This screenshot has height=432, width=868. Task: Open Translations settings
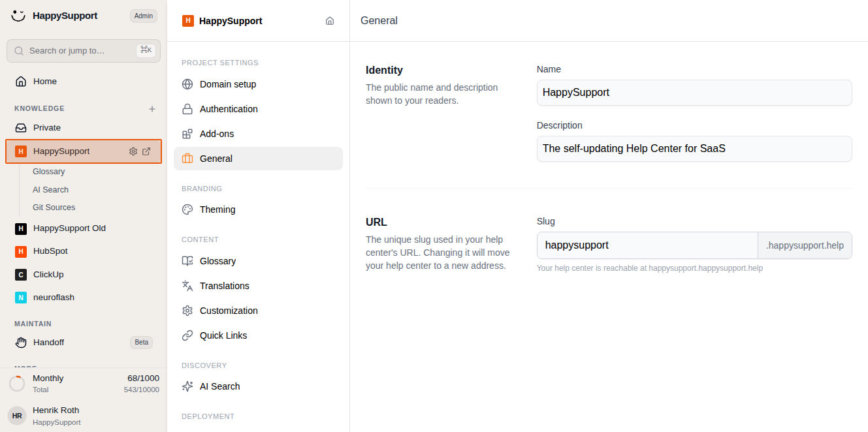click(x=258, y=286)
